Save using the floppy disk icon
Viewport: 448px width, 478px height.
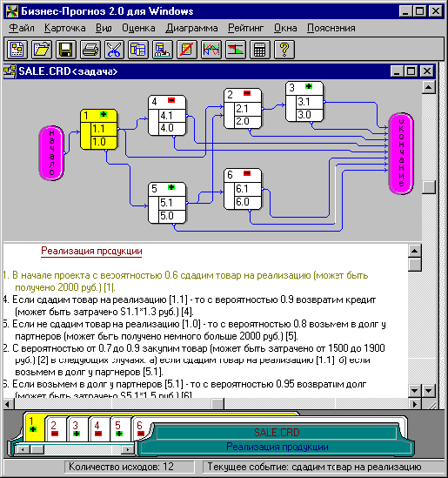(65, 49)
